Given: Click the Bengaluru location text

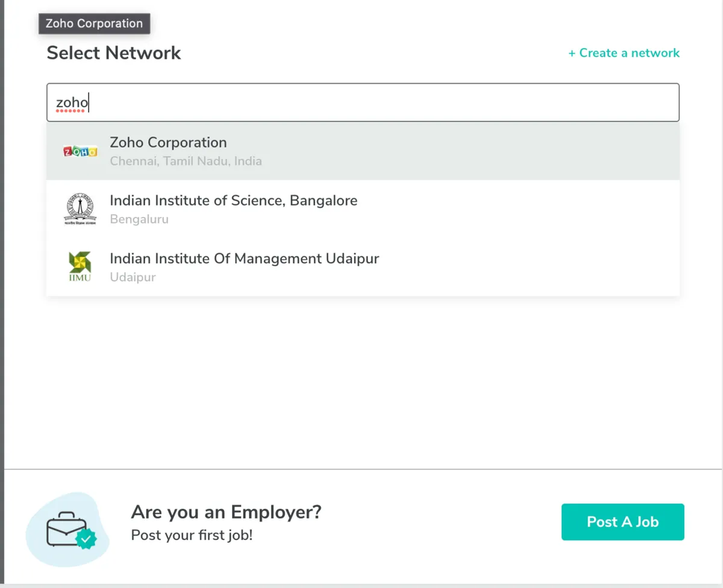Looking at the screenshot, I should [139, 219].
